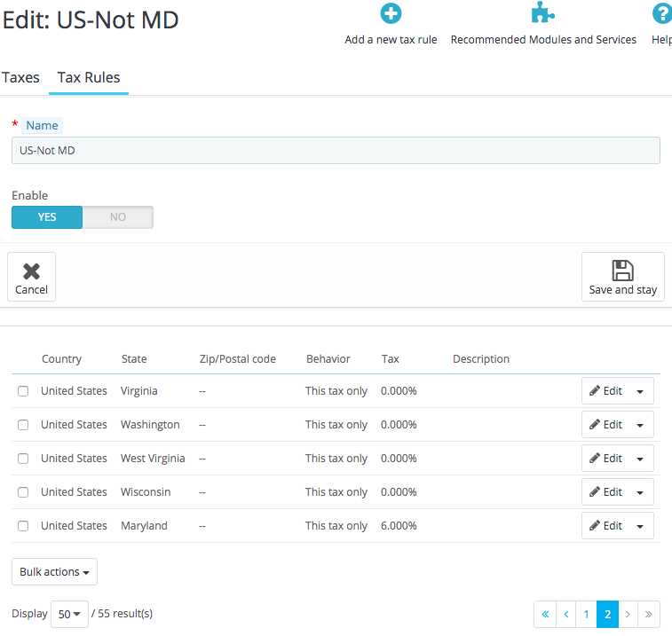Expand dropdown arrow next to Washington Edit
Viewport: 672px width, 636px height.
[640, 425]
